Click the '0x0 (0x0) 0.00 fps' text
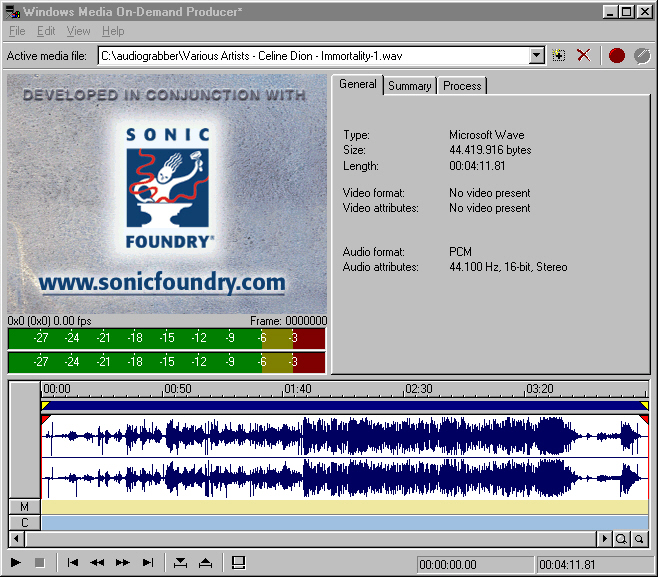The image size is (658, 577). point(50,321)
